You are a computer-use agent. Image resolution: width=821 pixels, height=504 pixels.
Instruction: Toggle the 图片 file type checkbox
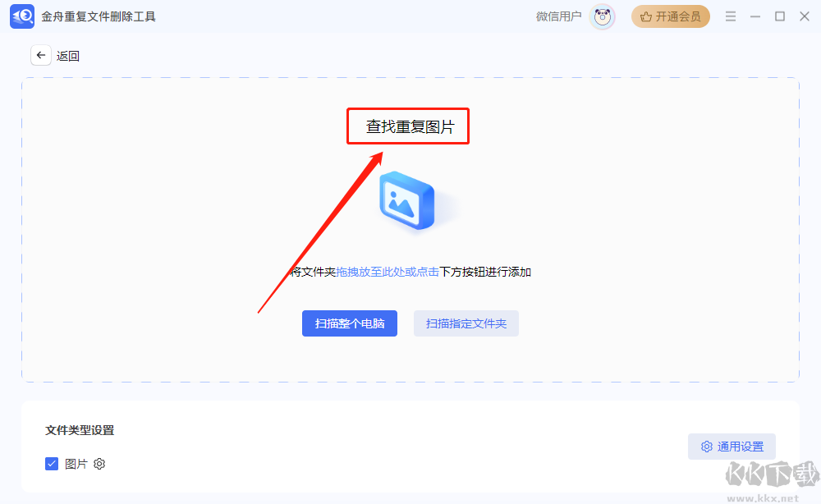coord(52,464)
